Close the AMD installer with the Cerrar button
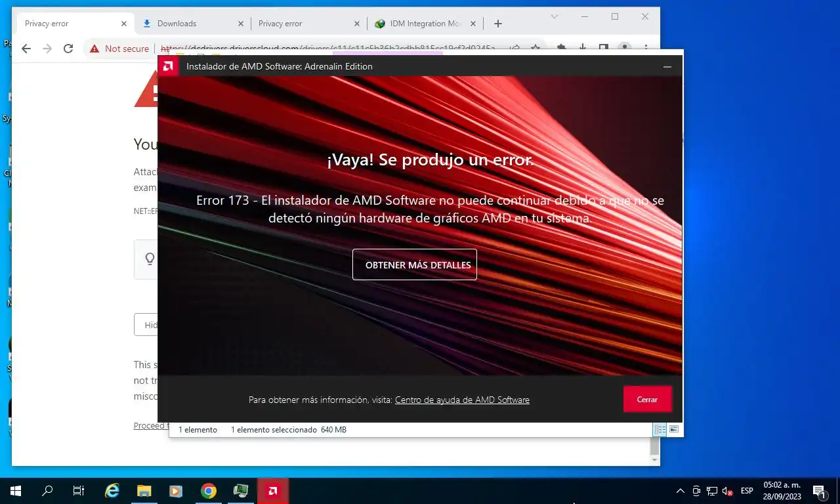 pos(647,399)
